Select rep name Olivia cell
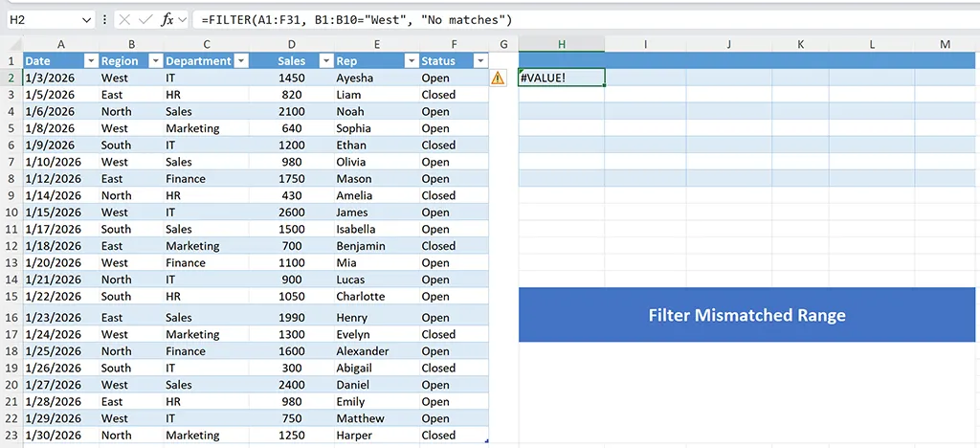 click(377, 162)
